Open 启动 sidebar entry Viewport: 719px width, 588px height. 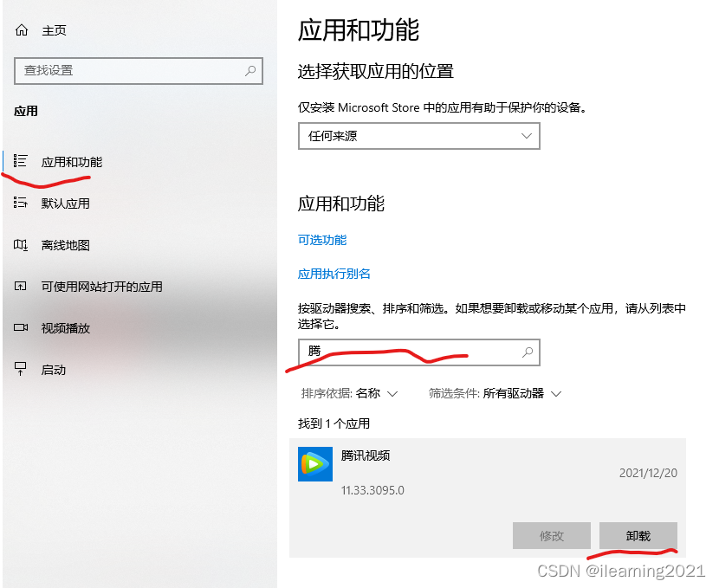click(54, 370)
